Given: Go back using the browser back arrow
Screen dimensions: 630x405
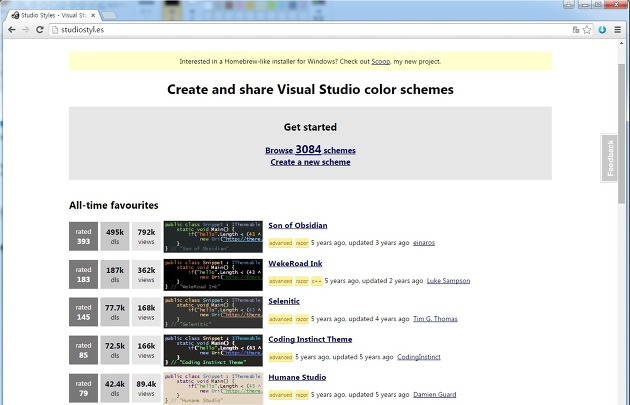Looking at the screenshot, I should pos(12,30).
